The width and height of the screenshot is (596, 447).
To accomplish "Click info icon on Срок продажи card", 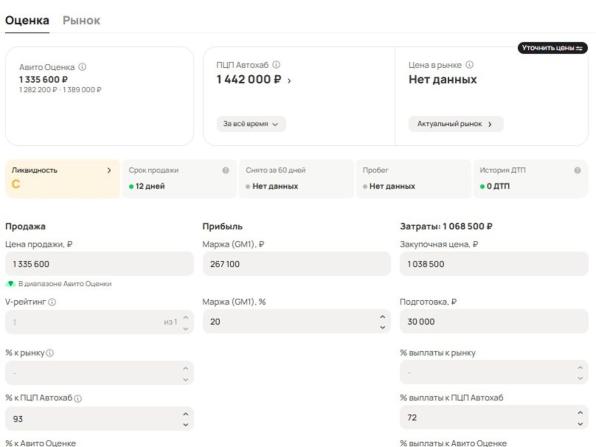I will click(x=226, y=170).
